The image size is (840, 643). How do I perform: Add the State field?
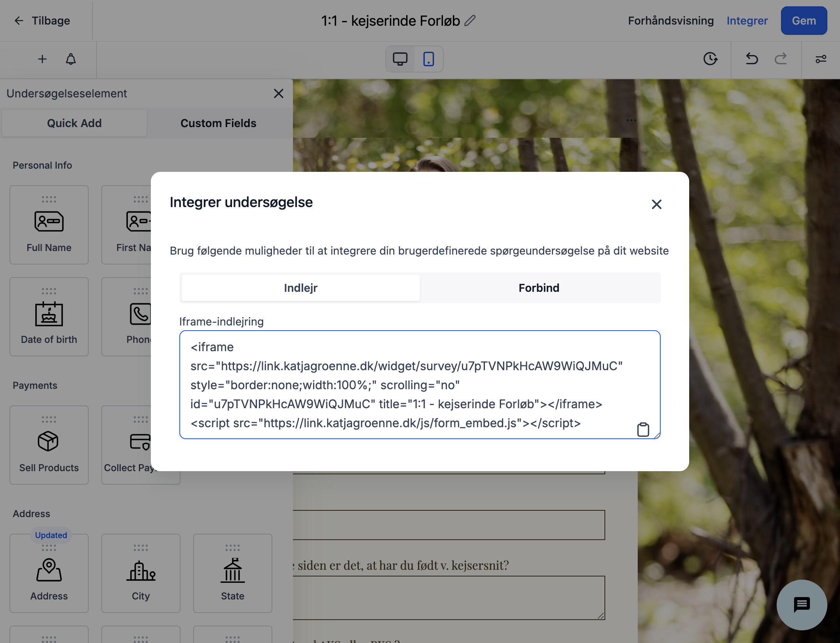233,573
